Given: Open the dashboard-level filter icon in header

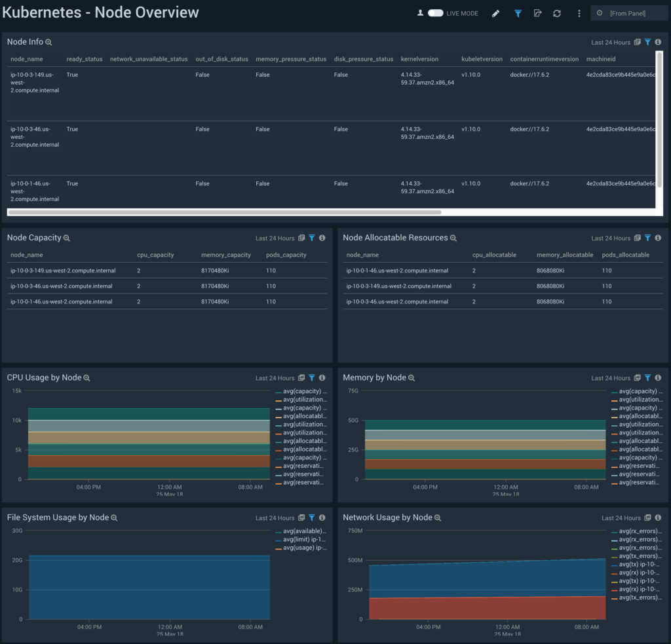Looking at the screenshot, I should pos(518,14).
